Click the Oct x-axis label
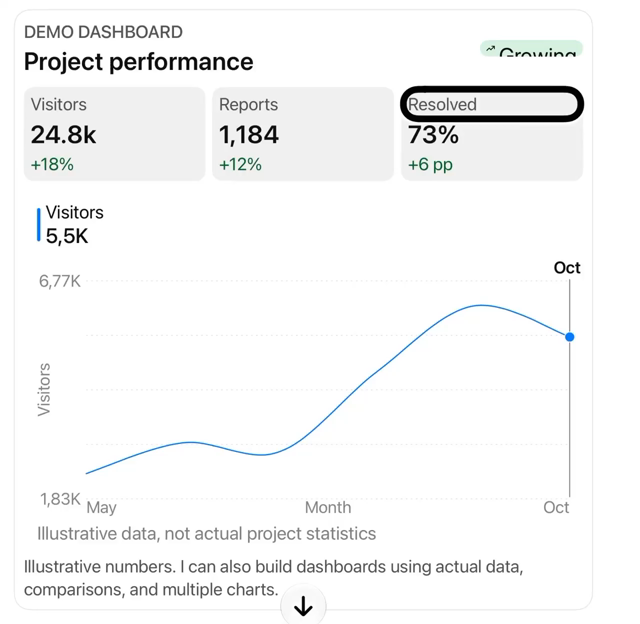The image size is (640, 624). point(556,508)
